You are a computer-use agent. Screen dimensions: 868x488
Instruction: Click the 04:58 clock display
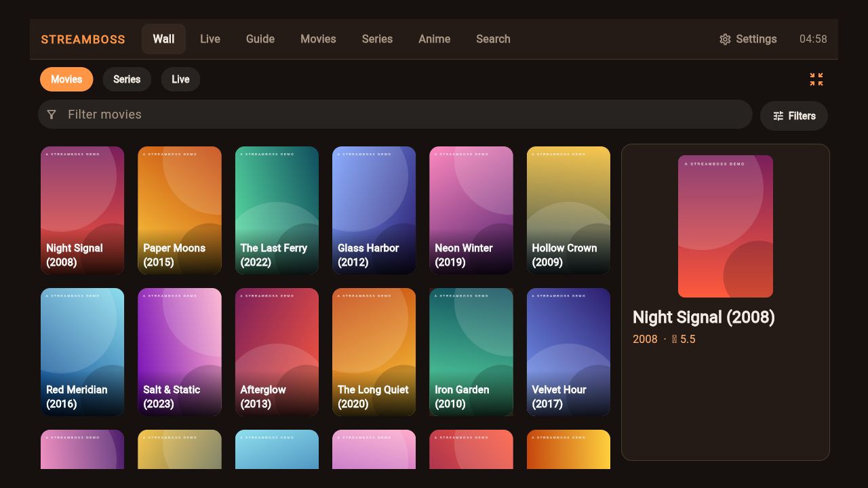click(813, 39)
